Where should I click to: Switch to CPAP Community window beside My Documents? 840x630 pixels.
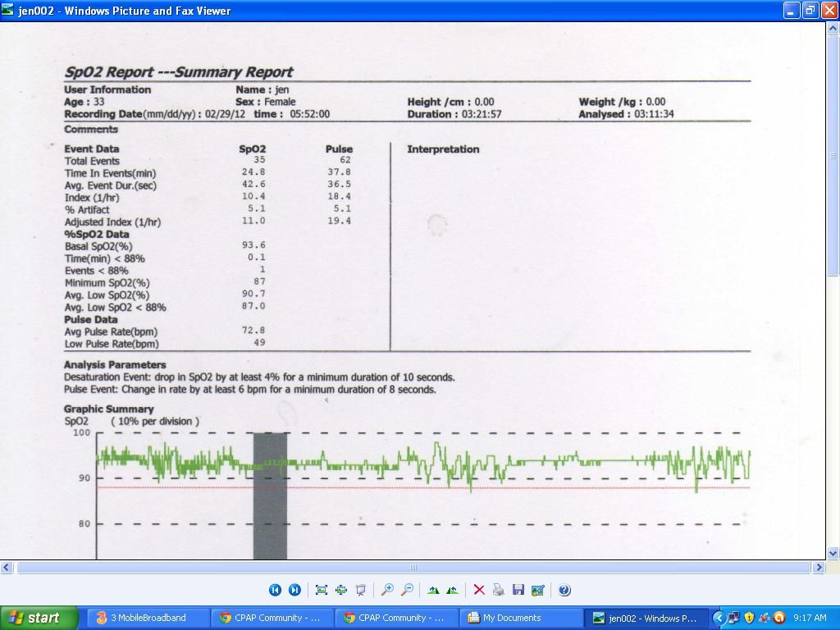coord(396,618)
